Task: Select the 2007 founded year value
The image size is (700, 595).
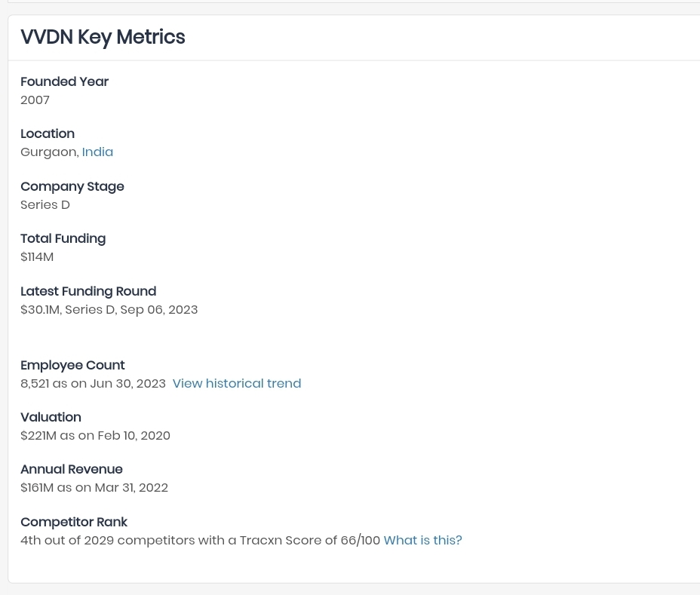Action: tap(35, 100)
